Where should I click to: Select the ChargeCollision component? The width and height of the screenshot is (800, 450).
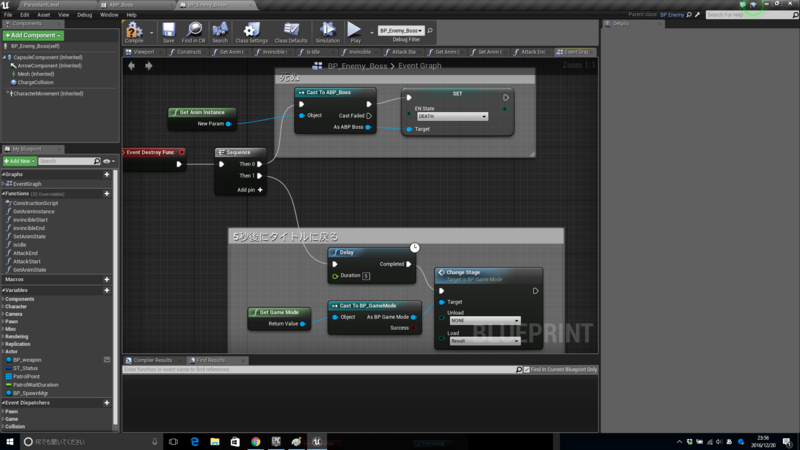point(35,82)
